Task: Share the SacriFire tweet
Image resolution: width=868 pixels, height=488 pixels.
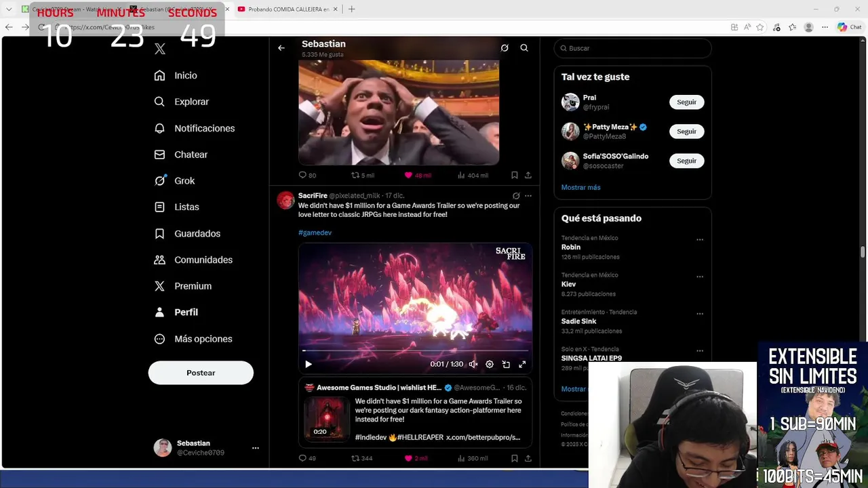Action: 528,458
